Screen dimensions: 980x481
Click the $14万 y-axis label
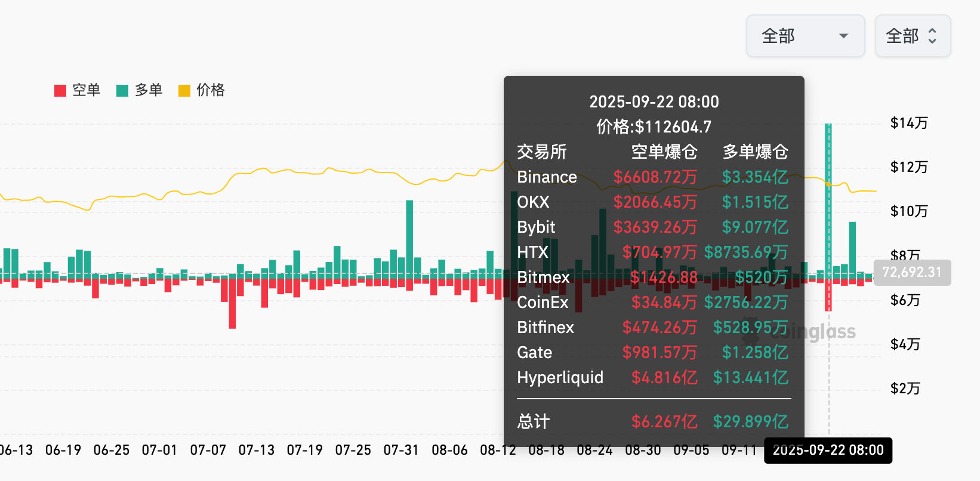(909, 123)
